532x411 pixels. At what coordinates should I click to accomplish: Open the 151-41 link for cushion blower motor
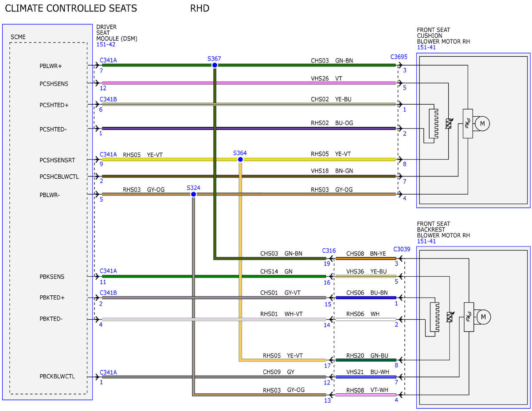coord(426,48)
